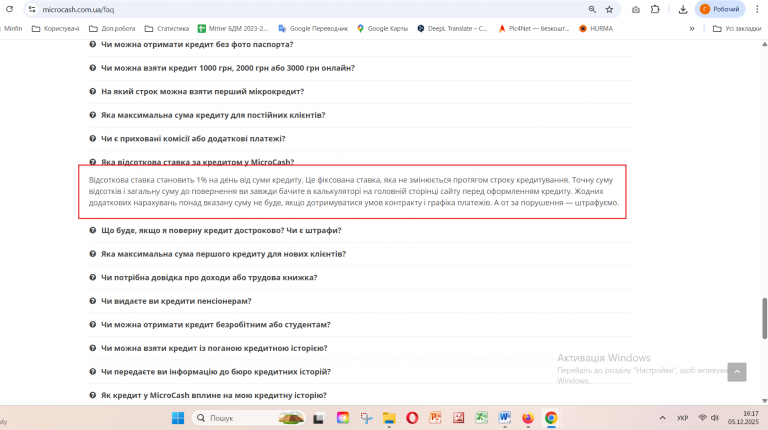Open the Snipping Tool taskbar icon
The height and width of the screenshot is (430, 768).
click(366, 418)
